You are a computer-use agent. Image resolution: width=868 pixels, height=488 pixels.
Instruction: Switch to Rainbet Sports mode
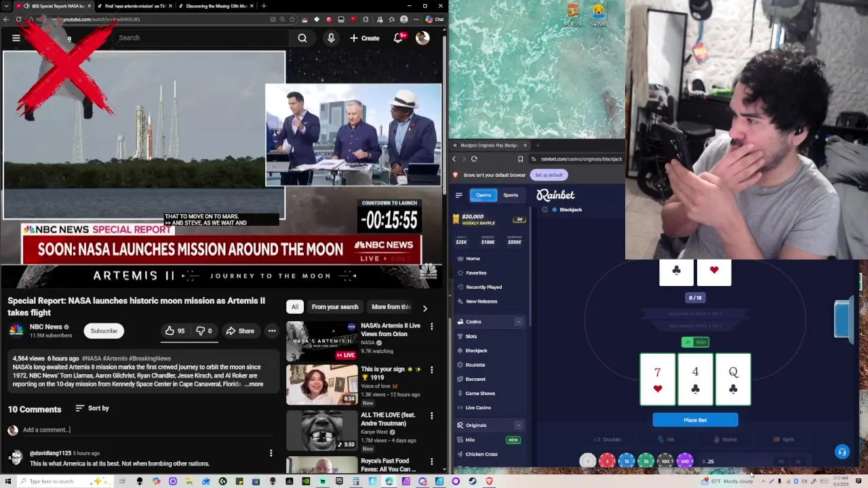(x=511, y=195)
